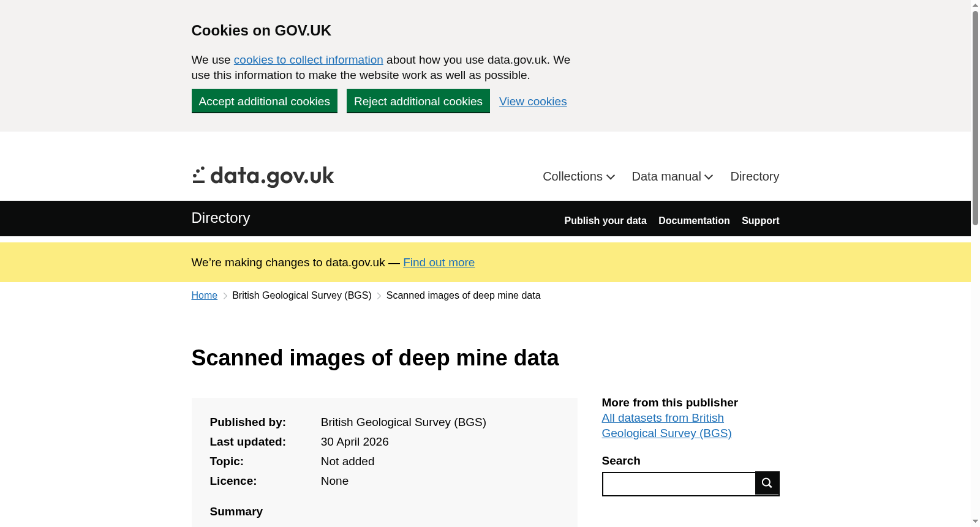This screenshot has height=527, width=980.
Task: Select the 'Scanned images of deep mine data' heading
Action: 375,358
